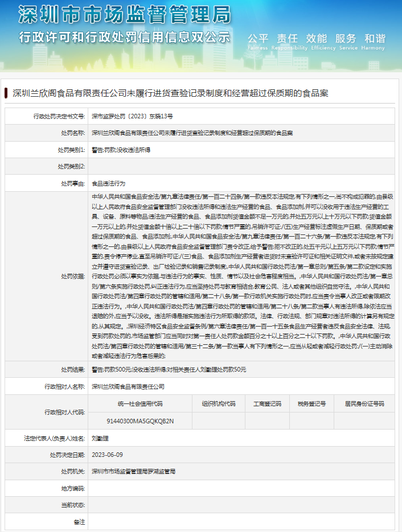Image resolution: width=402 pixels, height=532 pixels.
Task: Click the 统一社会信用代码 column header
Action: [x=140, y=404]
